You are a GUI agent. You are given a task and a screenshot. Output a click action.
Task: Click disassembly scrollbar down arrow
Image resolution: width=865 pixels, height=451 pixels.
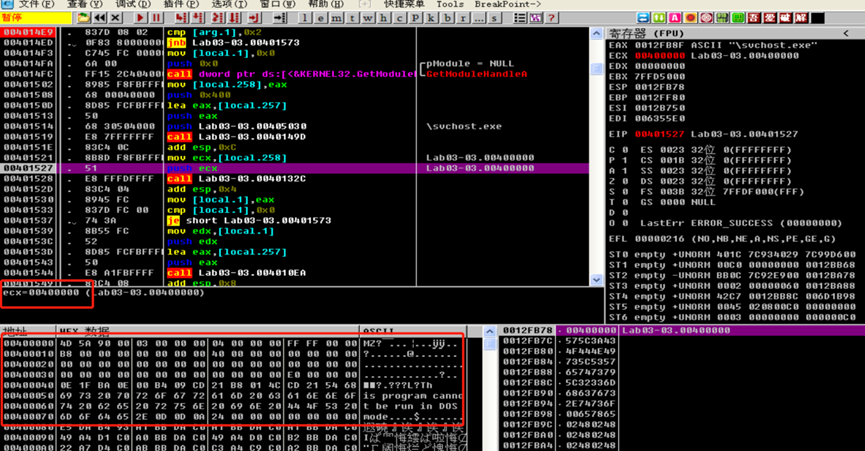596,280
